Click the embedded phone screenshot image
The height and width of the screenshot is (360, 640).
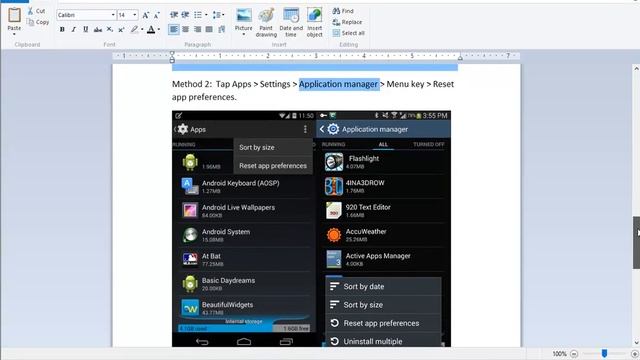point(311,229)
